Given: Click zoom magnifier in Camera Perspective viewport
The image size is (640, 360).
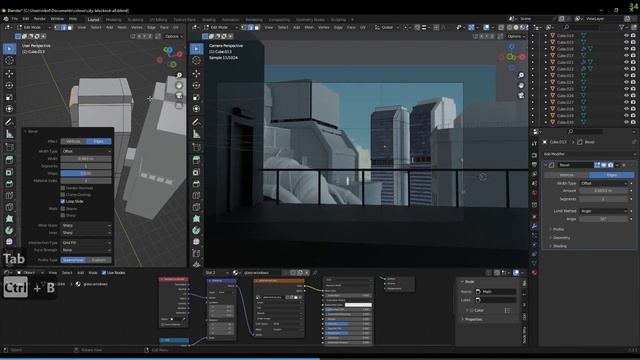Looking at the screenshot, I should tap(521, 76).
